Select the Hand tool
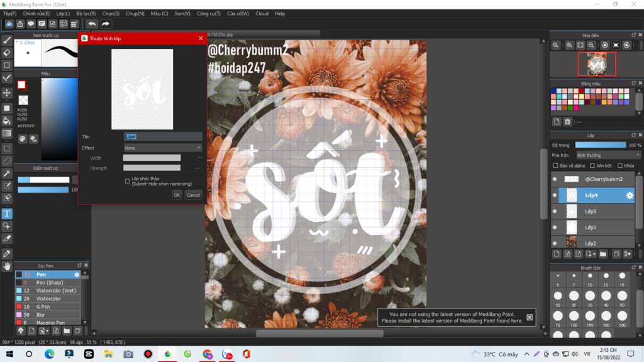Viewport: 644px width, 362px height. (7, 266)
